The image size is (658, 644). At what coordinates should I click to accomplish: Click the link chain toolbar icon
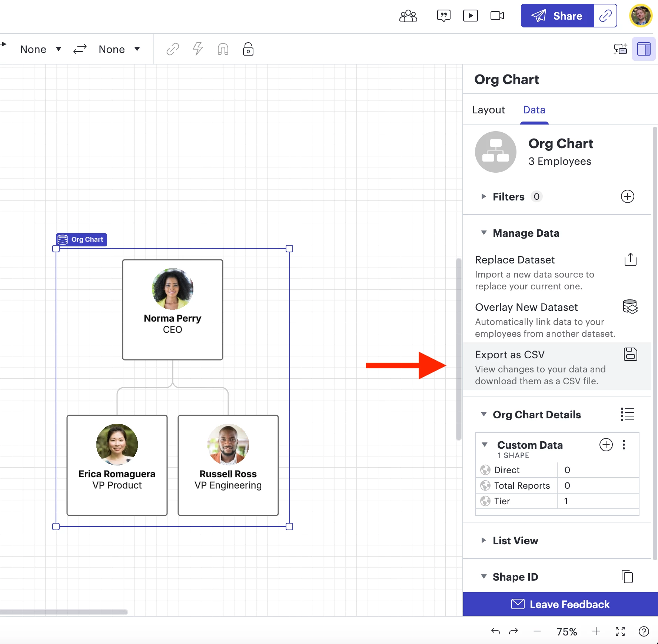pyautogui.click(x=173, y=49)
